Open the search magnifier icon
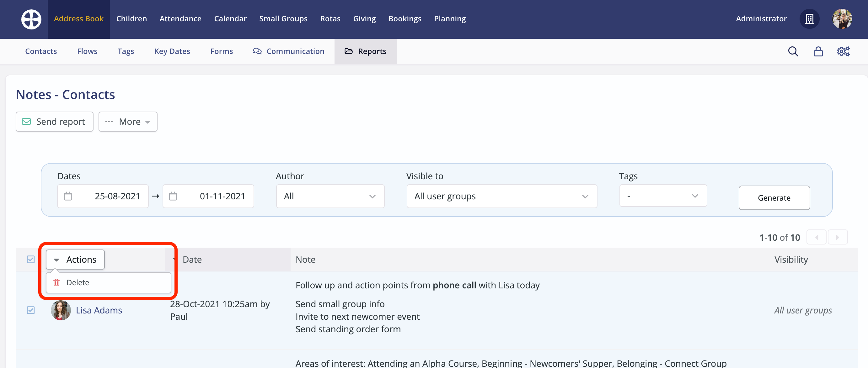Screen dimensions: 868x368 (793, 51)
